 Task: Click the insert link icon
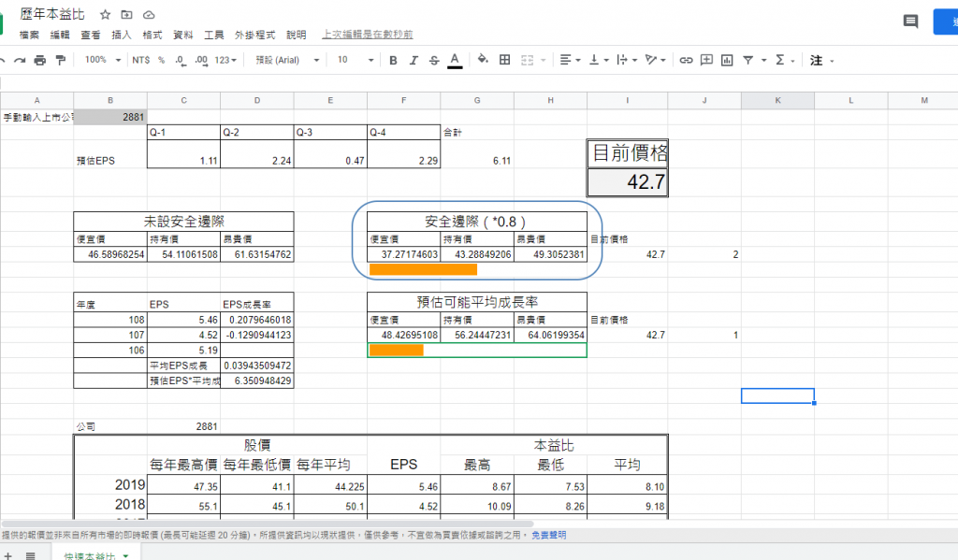click(686, 60)
